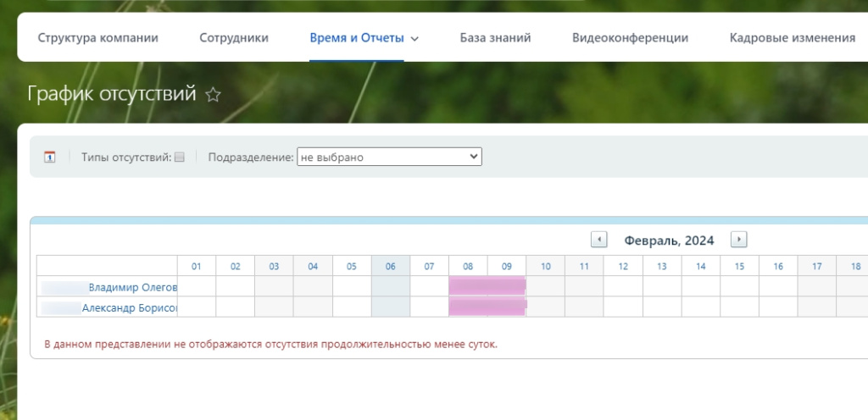Click the calendar icon in filter bar

click(50, 157)
